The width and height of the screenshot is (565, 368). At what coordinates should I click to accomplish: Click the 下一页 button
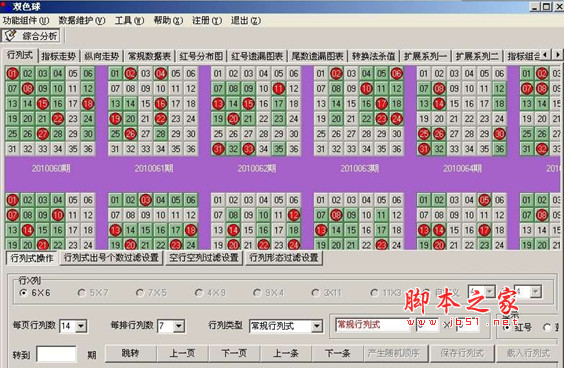pyautogui.click(x=234, y=354)
